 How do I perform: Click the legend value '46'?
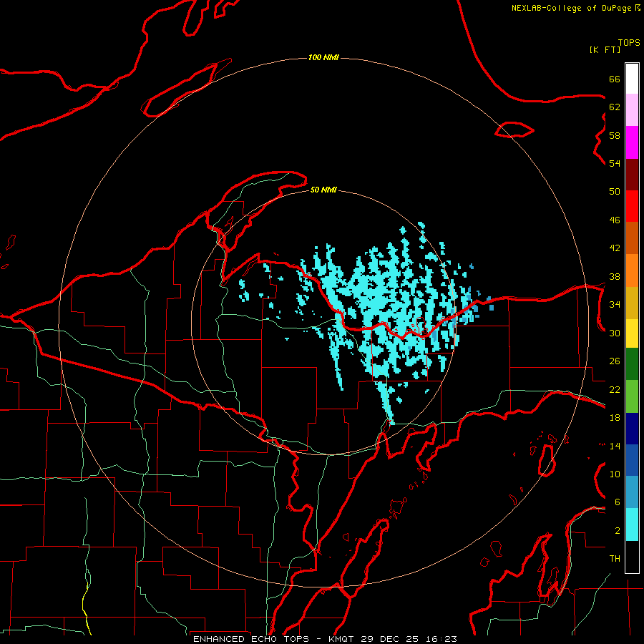pyautogui.click(x=615, y=220)
